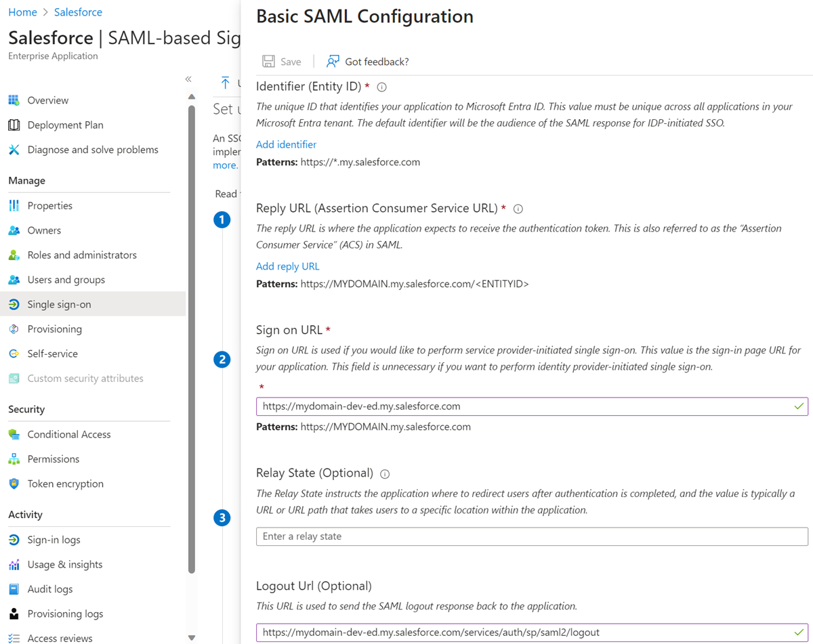Click the Diagnose and solve problems wrench icon

[14, 150]
